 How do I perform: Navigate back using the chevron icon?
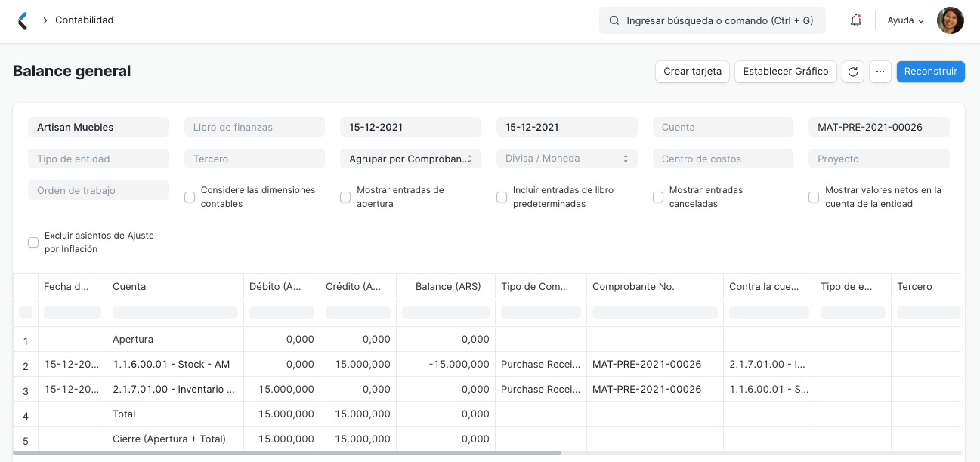23,20
